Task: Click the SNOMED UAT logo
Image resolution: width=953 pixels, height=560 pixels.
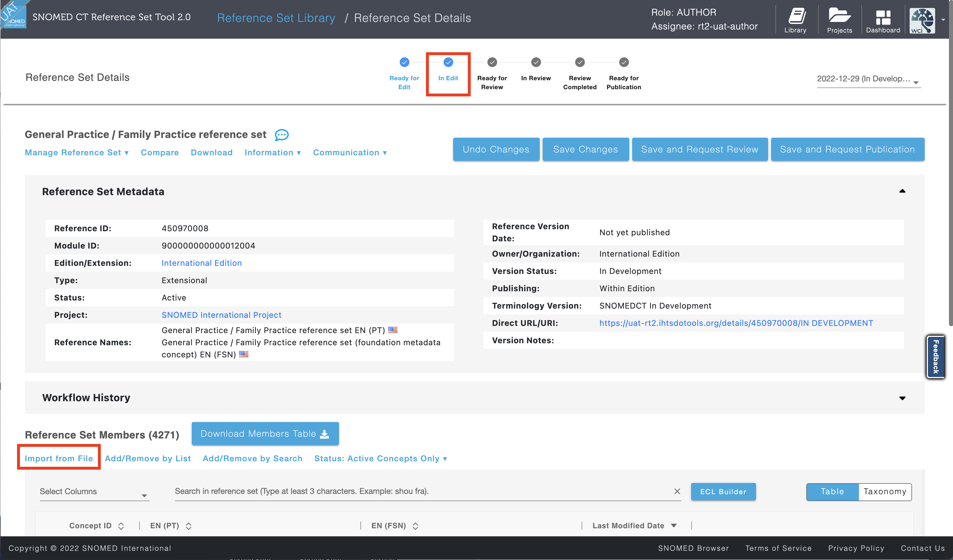Action: tap(14, 14)
